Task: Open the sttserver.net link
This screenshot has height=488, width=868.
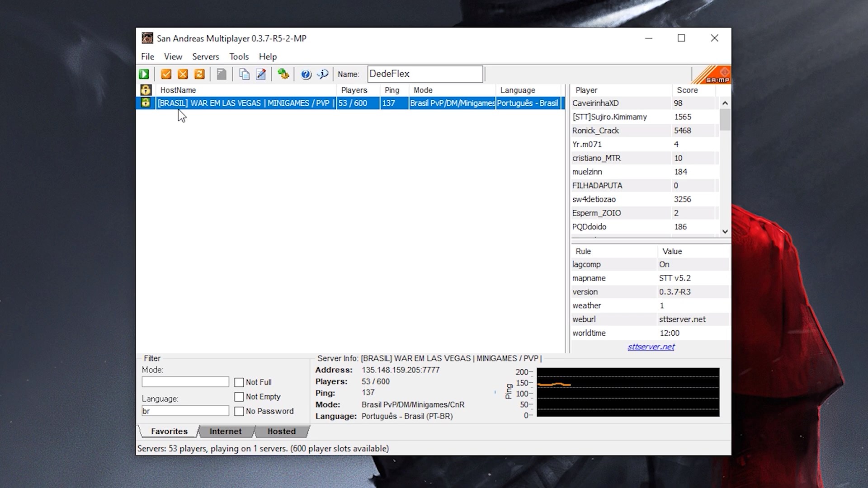Action: pos(651,347)
